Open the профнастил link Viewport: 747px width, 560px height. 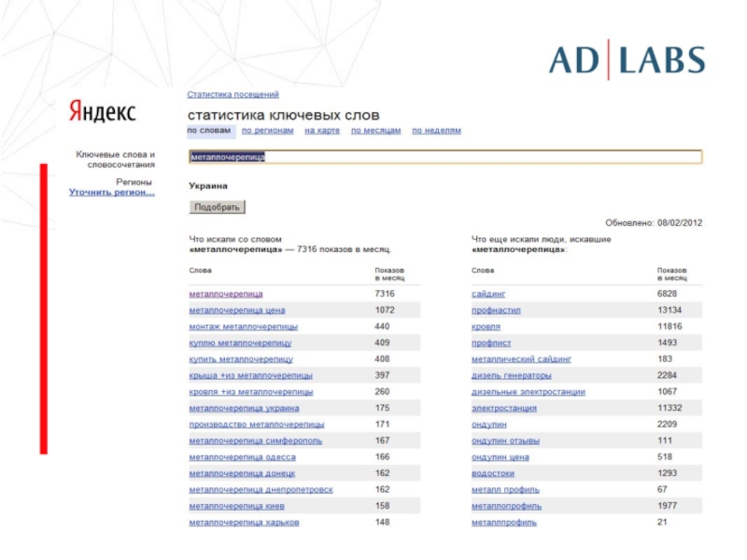pos(496,310)
